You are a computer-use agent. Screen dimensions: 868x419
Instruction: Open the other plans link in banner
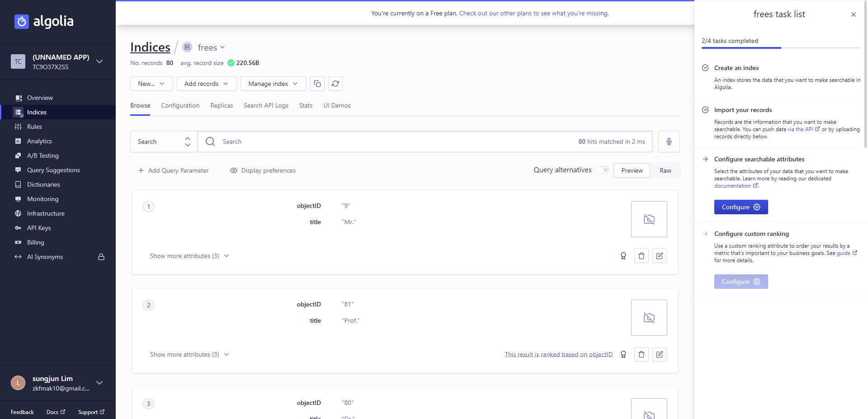point(534,13)
